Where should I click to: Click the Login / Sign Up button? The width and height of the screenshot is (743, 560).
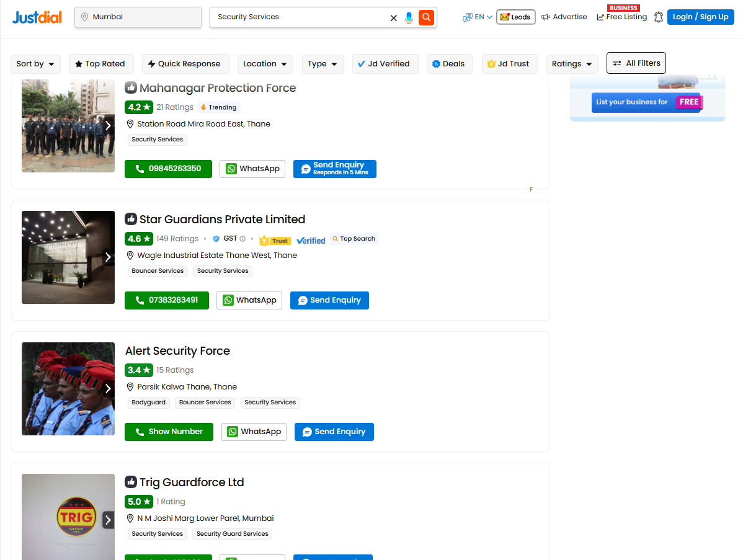point(700,17)
